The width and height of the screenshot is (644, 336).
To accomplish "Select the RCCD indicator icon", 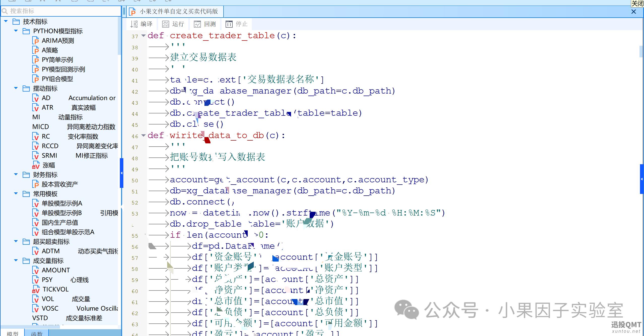I will tap(35, 146).
